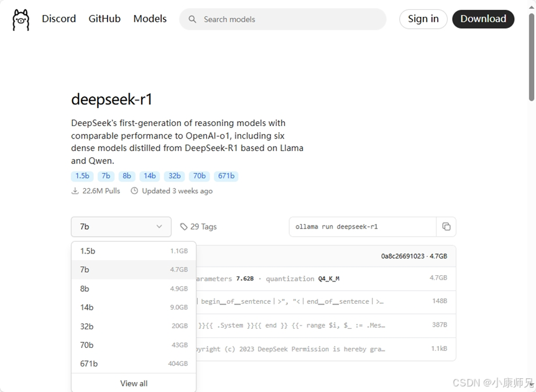Copy the ollama run deepseek-r1 command
This screenshot has width=536, height=392.
point(447,227)
